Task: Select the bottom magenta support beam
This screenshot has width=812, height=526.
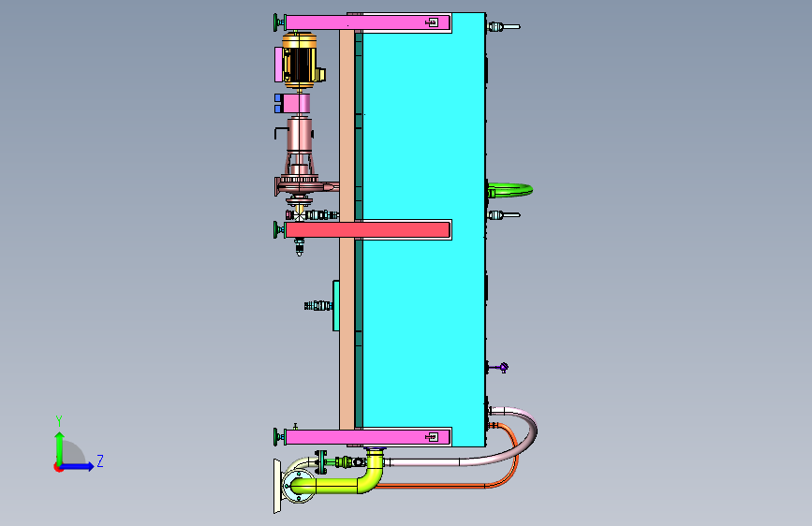Action: coord(368,437)
